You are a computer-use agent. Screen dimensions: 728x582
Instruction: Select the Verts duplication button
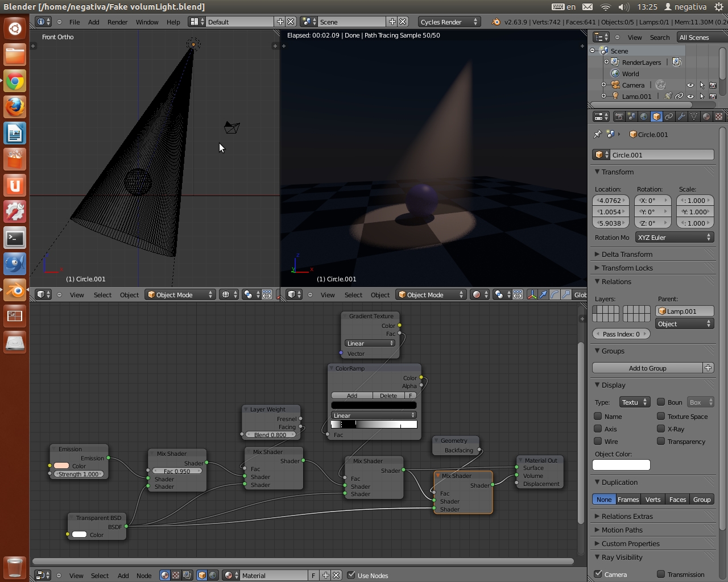pyautogui.click(x=653, y=500)
